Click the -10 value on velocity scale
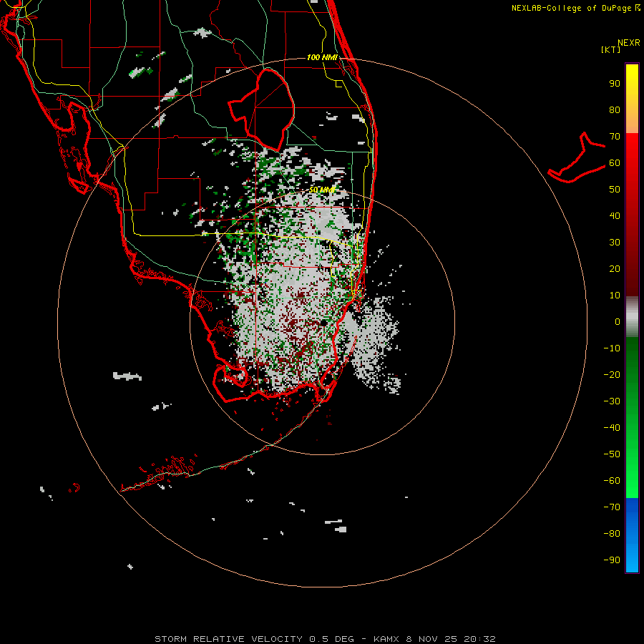Image resolution: width=644 pixels, height=644 pixels. (612, 348)
